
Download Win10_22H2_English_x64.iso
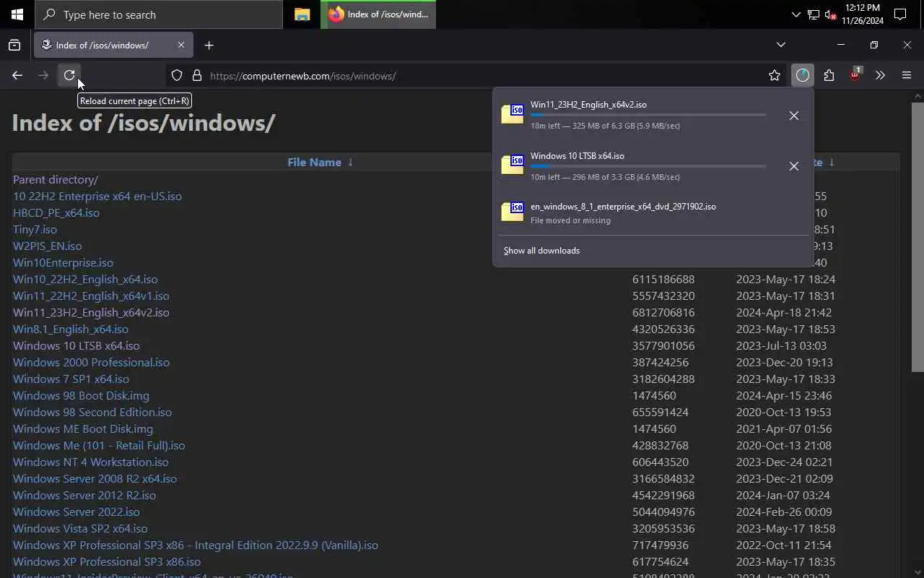(x=85, y=279)
